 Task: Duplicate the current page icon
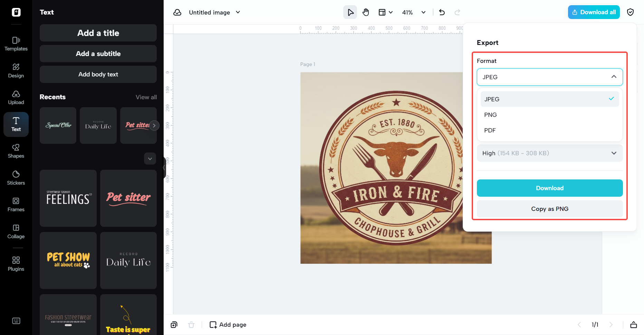tap(174, 325)
